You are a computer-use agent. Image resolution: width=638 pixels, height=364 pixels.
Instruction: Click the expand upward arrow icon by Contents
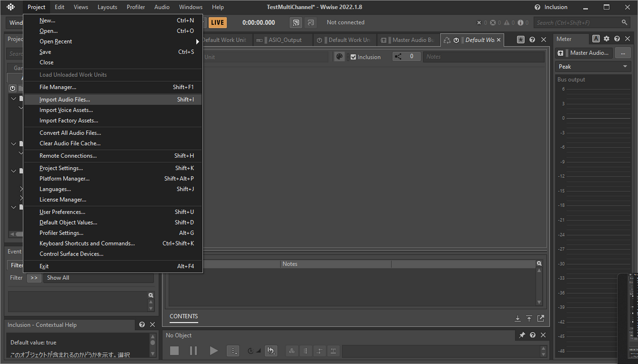[x=529, y=318]
